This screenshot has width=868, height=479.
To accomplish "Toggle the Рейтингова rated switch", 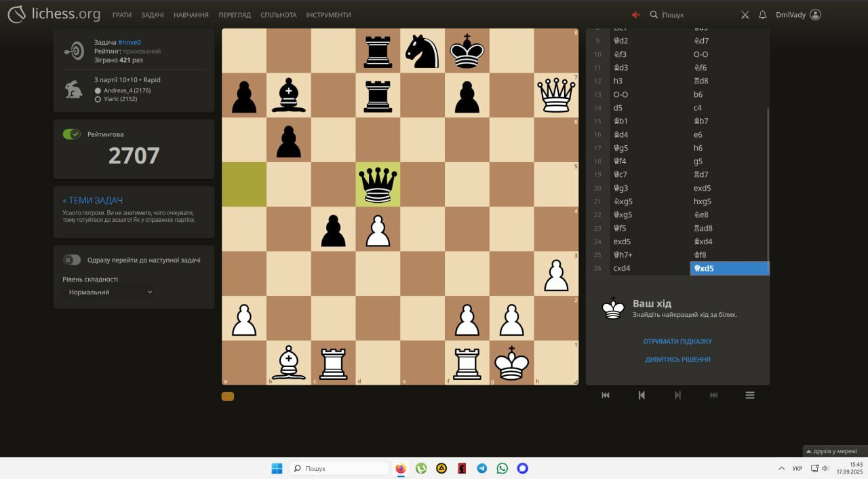I will [72, 134].
